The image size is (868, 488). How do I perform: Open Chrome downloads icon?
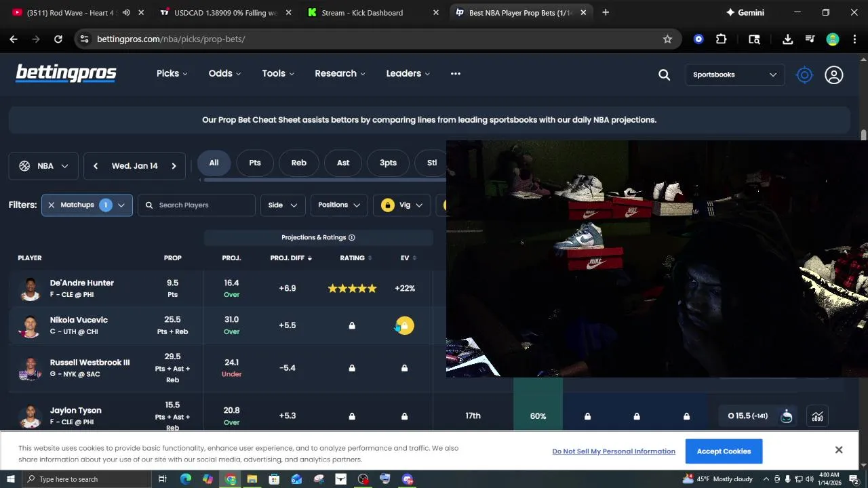tap(787, 39)
